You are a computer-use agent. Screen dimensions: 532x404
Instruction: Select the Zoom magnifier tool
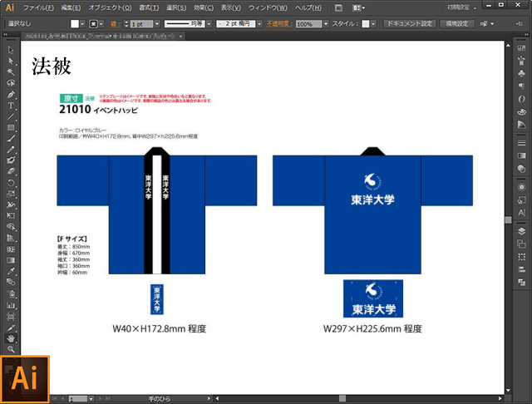pyautogui.click(x=11, y=349)
